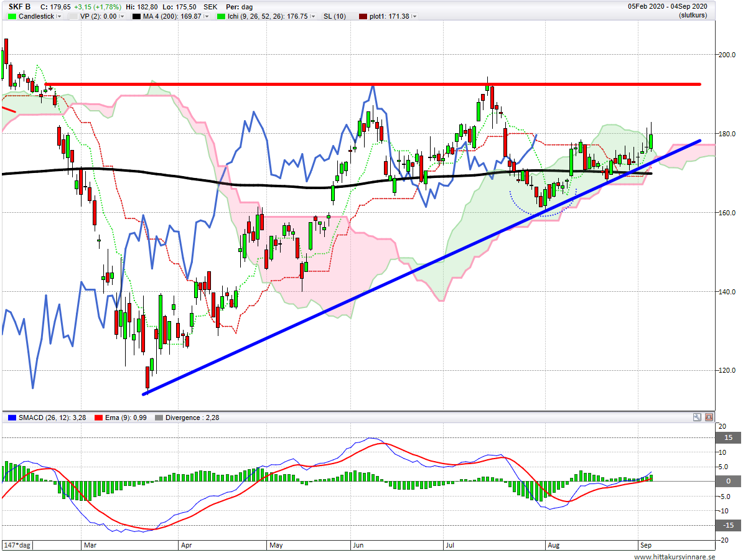Click the dark red plot1 color swatch

pos(363,17)
